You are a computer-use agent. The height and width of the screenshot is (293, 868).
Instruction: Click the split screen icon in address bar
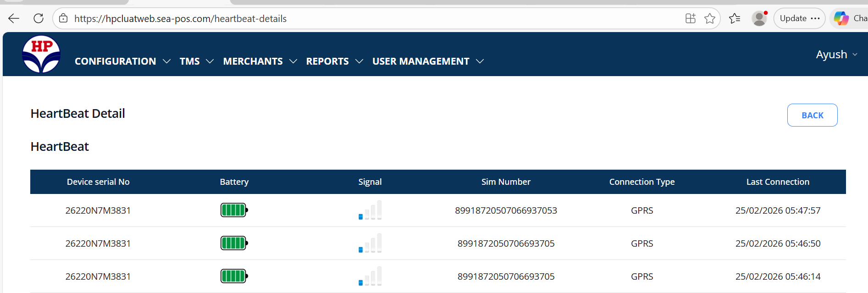[690, 18]
